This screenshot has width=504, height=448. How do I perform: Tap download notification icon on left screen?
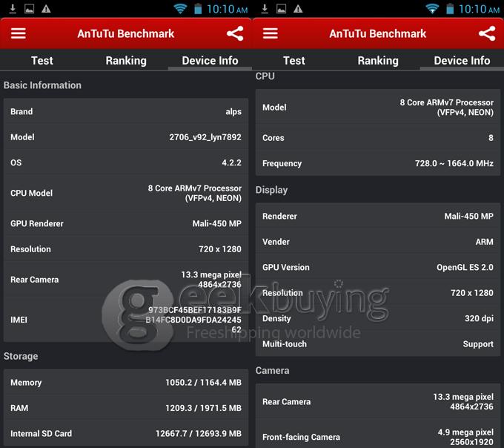coord(13,9)
